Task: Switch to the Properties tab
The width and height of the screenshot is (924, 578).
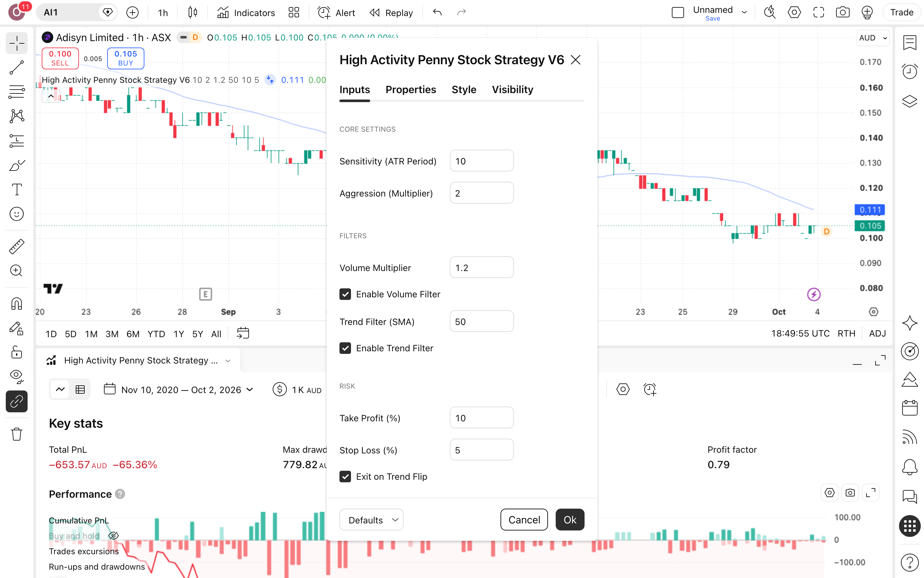Action: [411, 90]
